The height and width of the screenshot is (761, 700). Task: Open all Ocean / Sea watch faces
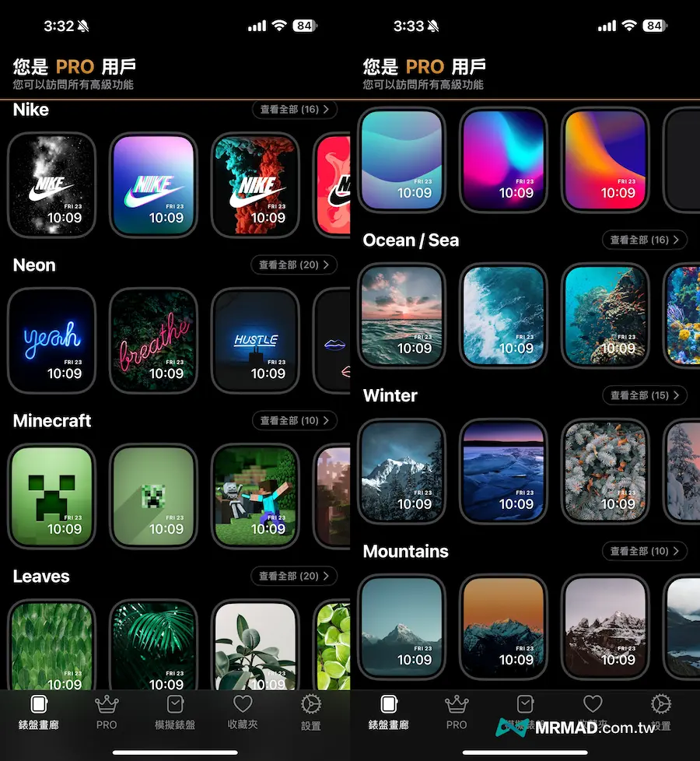pos(644,240)
